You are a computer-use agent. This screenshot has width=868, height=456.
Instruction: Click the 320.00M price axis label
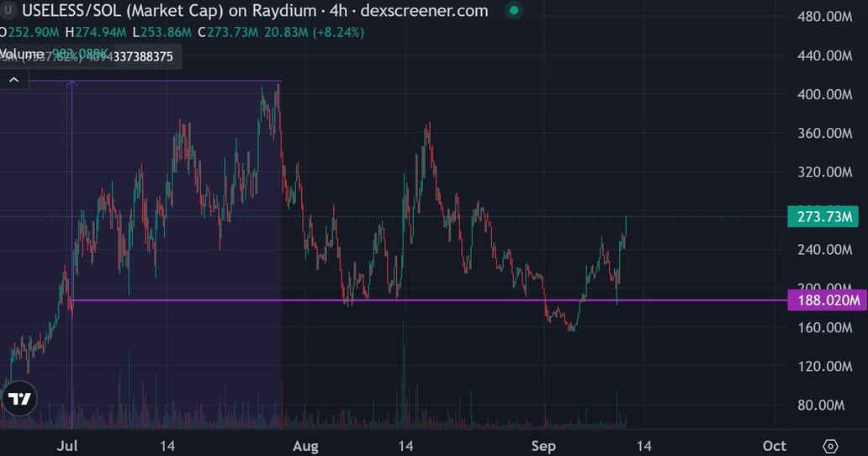point(825,172)
